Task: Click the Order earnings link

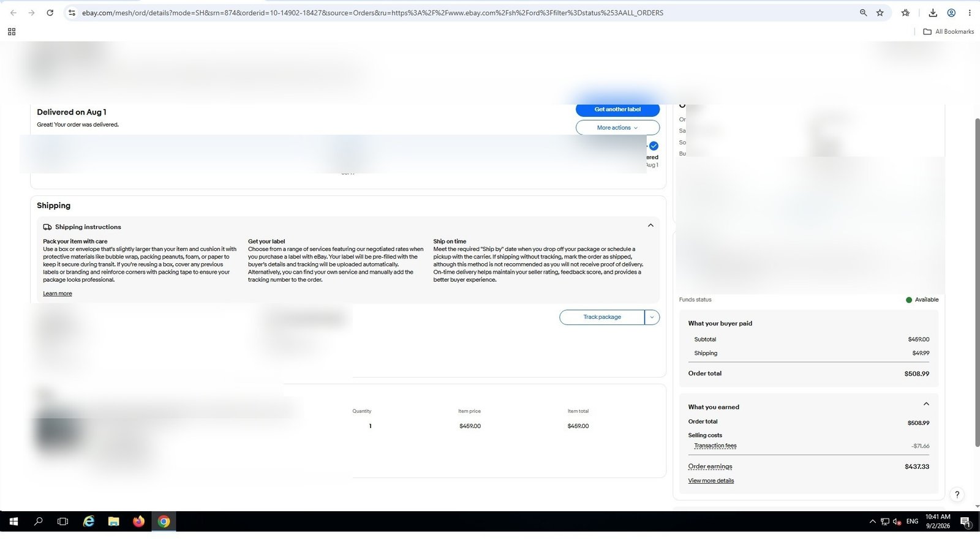Action: 710,467
